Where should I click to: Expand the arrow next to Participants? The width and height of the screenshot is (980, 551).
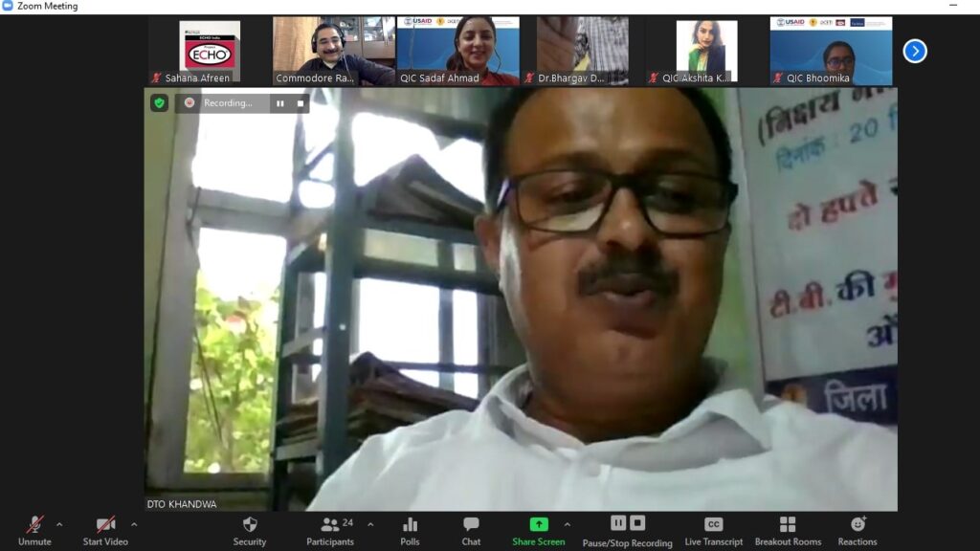pos(370,524)
